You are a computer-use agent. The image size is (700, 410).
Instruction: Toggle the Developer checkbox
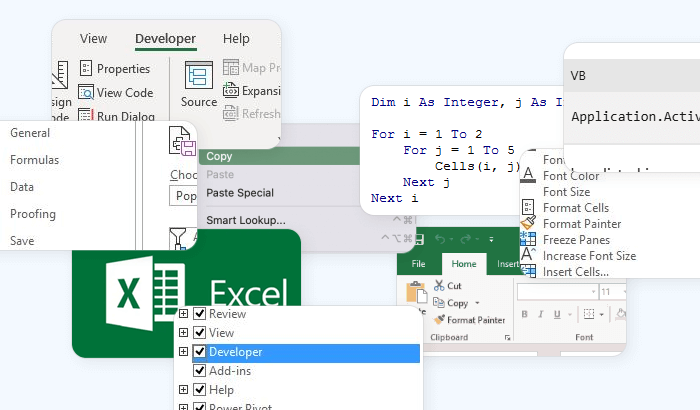click(x=200, y=352)
